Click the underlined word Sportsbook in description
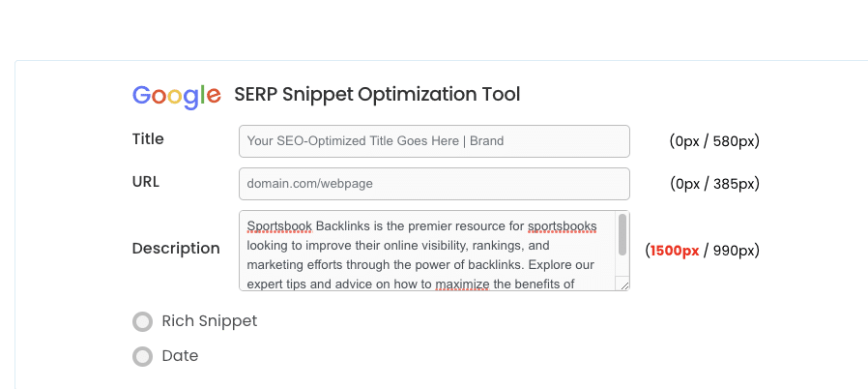The height and width of the screenshot is (389, 868). 279,225
